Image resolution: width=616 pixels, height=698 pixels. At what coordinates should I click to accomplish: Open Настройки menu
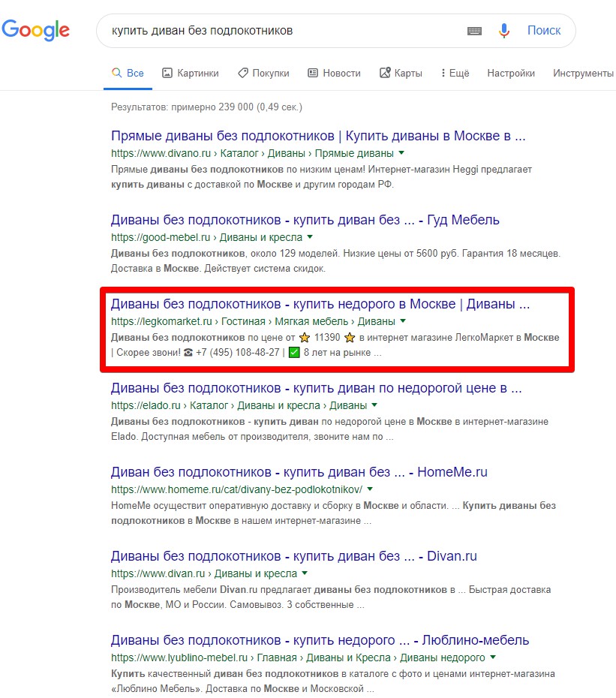click(511, 73)
